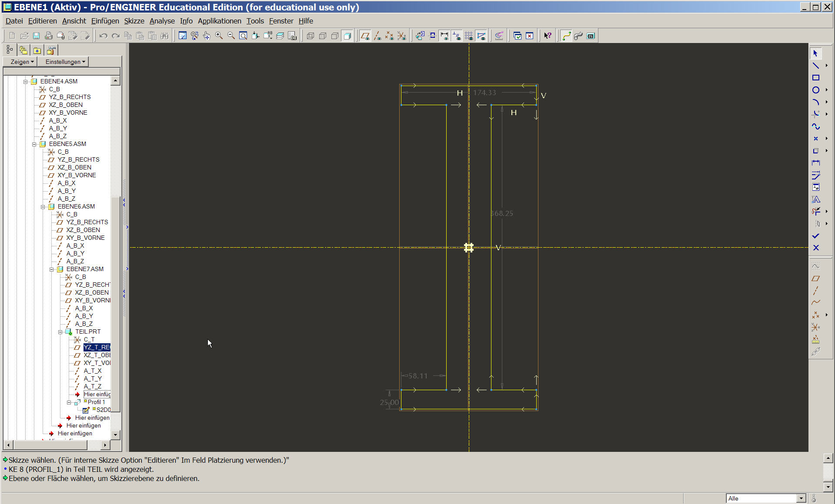Open the Editieren menu
Image resolution: width=835 pixels, height=504 pixels.
(42, 21)
